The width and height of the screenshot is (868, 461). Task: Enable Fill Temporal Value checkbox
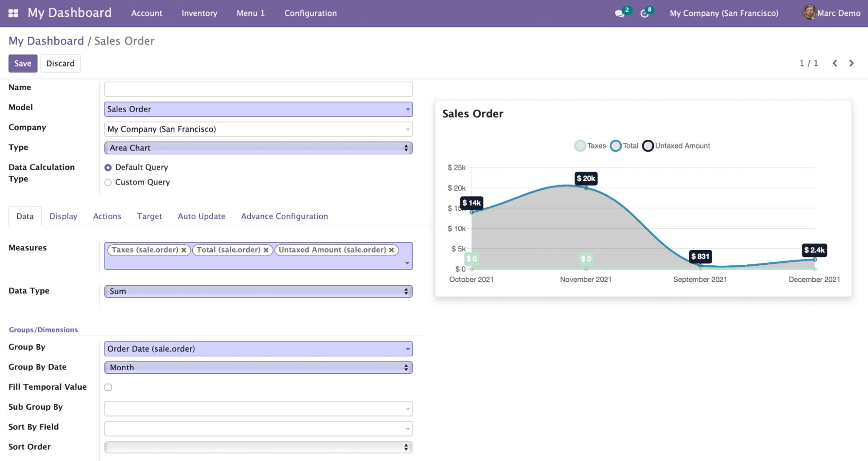pos(108,387)
